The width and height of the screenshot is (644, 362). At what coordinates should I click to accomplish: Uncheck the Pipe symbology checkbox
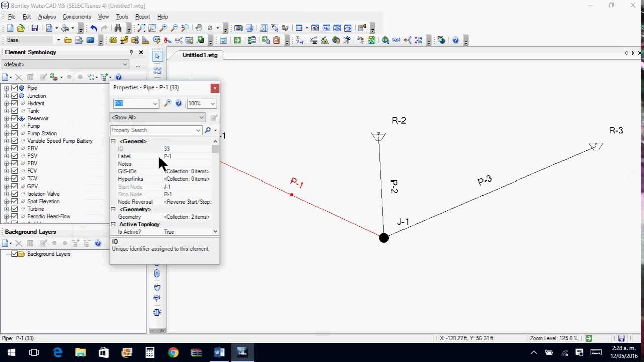pyautogui.click(x=14, y=88)
